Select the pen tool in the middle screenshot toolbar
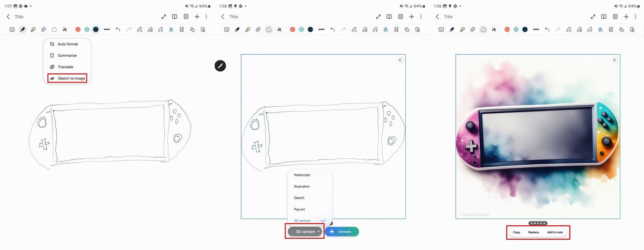Image resolution: width=644 pixels, height=250 pixels. tap(237, 30)
